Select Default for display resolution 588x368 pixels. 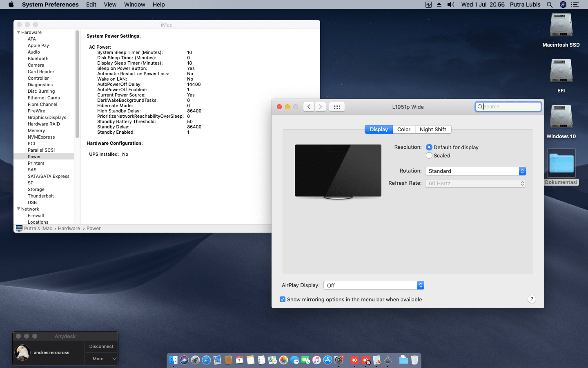429,147
